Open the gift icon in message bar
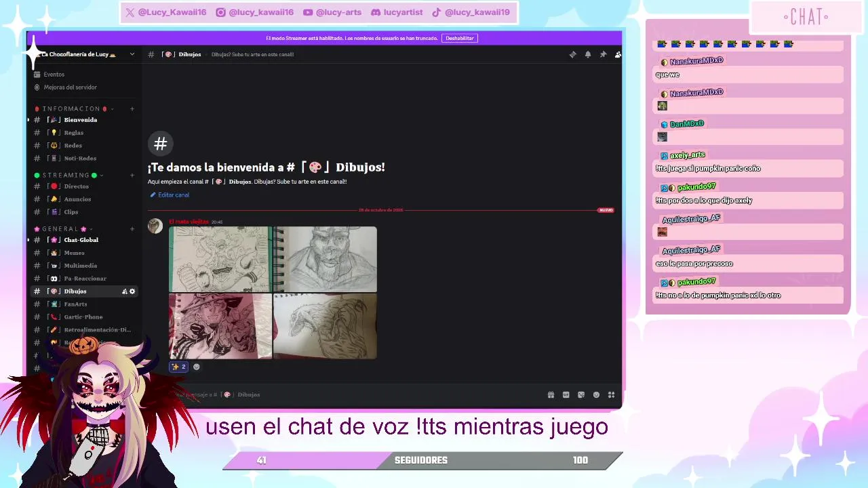This screenshot has width=868, height=488. (x=551, y=395)
